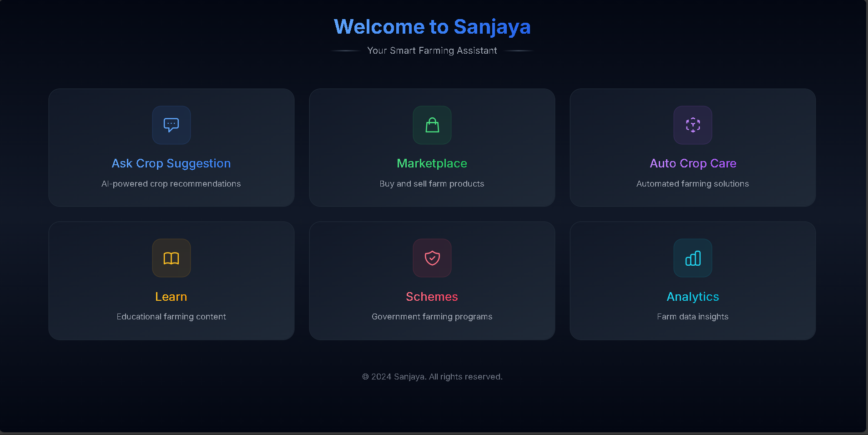The width and height of the screenshot is (868, 435).
Task: Select the Auto Crop Care heading
Action: 692,163
